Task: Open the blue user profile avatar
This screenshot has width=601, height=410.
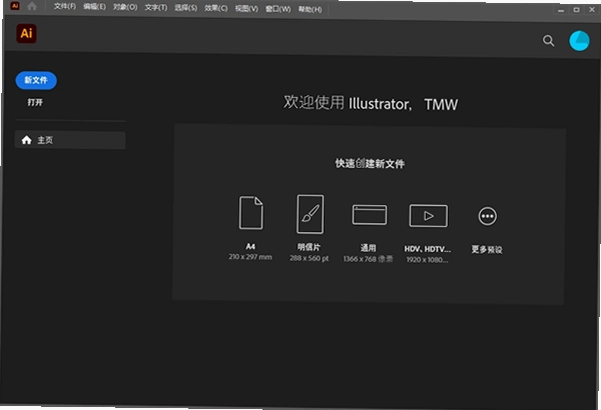Action: point(579,41)
